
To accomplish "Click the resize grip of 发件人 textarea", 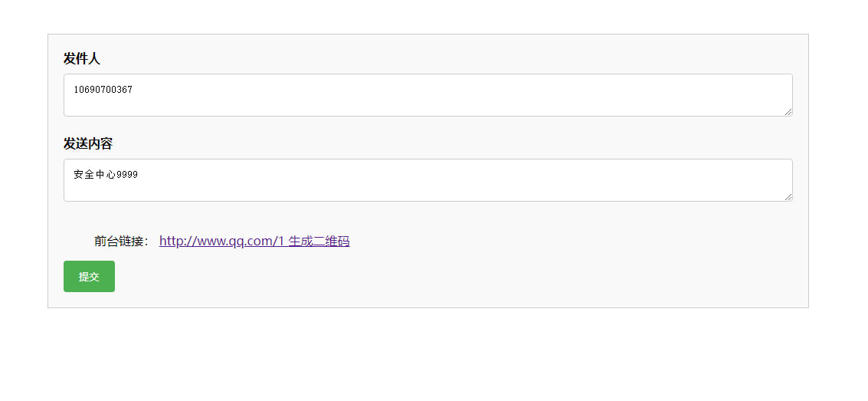I will click(788, 112).
